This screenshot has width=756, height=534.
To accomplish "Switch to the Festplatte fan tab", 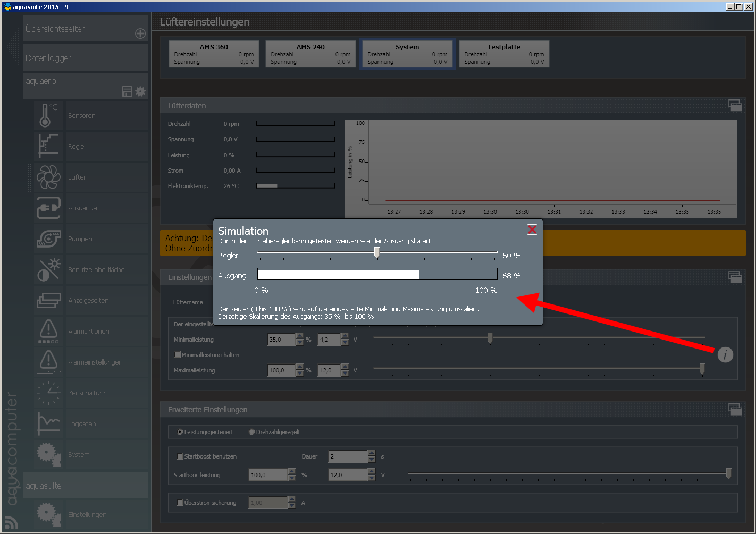I will point(504,54).
